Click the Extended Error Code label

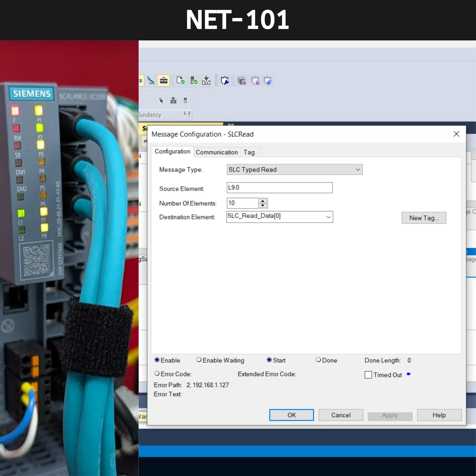[x=267, y=374]
